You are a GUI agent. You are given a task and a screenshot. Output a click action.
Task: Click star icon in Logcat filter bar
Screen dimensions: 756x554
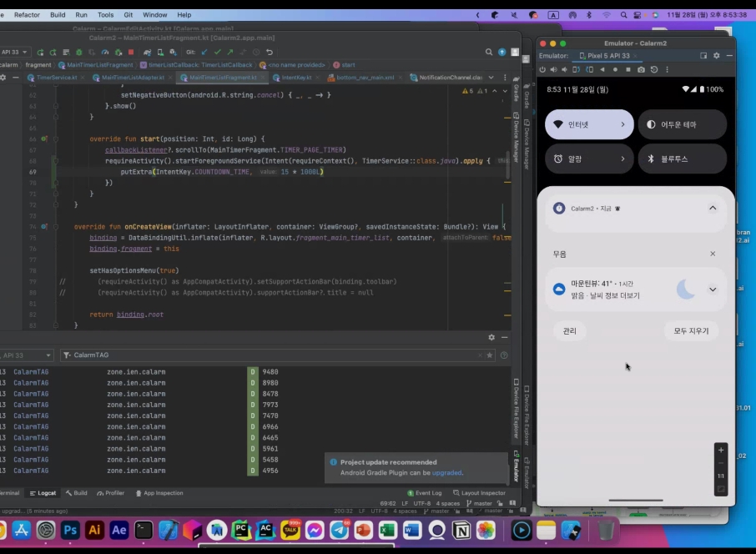(489, 355)
